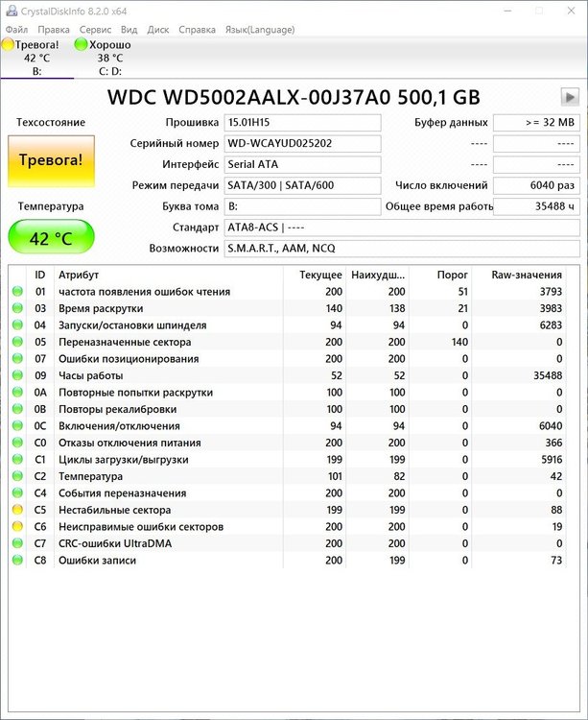
Task: Click the Raw-значения column header
Action: (519, 275)
